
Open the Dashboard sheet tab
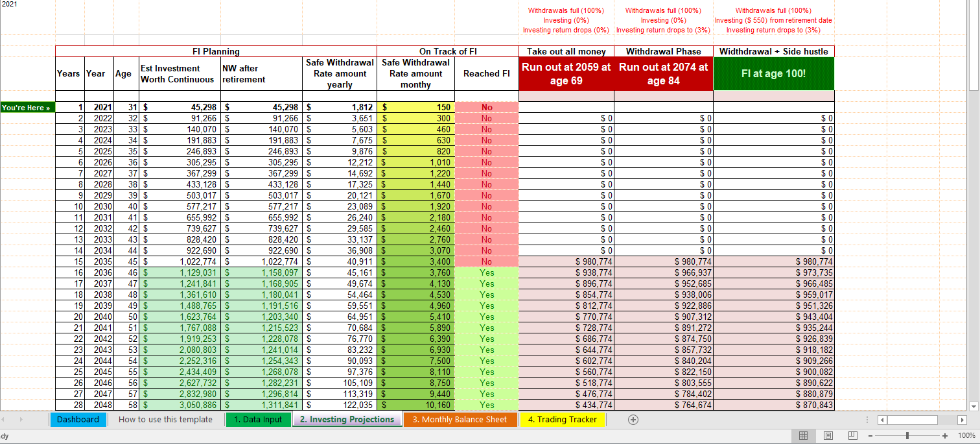point(78,420)
